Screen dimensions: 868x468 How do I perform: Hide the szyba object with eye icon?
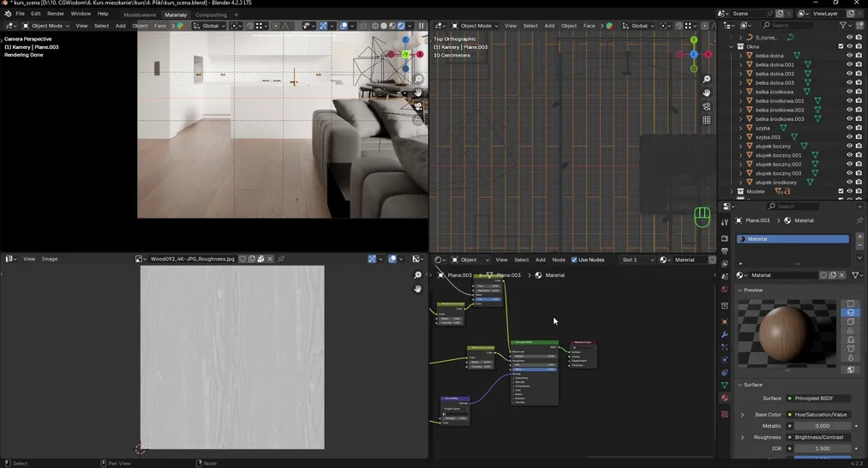coord(849,128)
